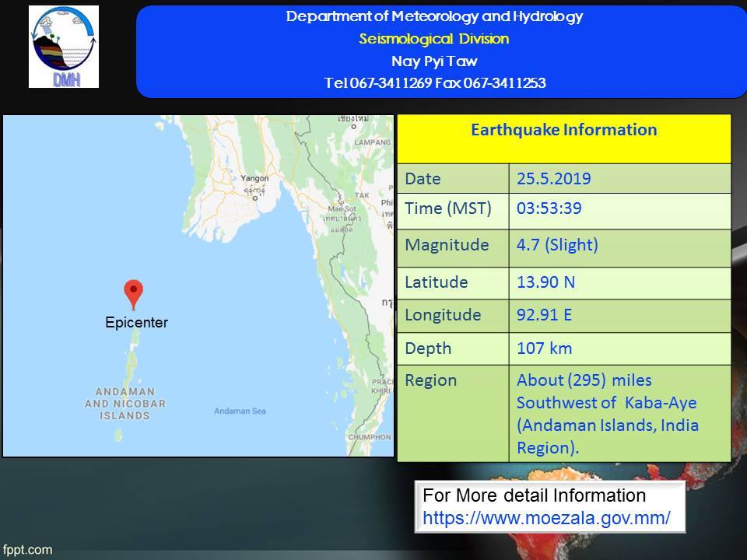This screenshot has height=560, width=747.
Task: Click the depth value 107 km
Action: pyautogui.click(x=545, y=348)
